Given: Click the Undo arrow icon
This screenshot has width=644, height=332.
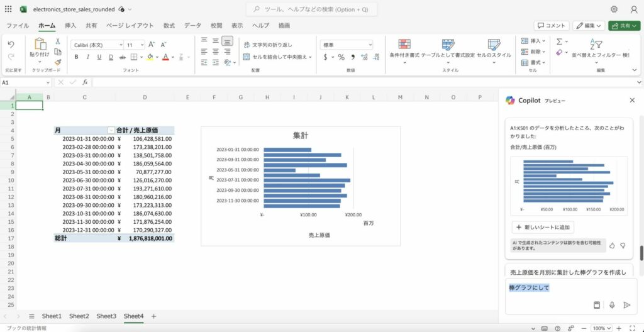Looking at the screenshot, I should (x=11, y=45).
